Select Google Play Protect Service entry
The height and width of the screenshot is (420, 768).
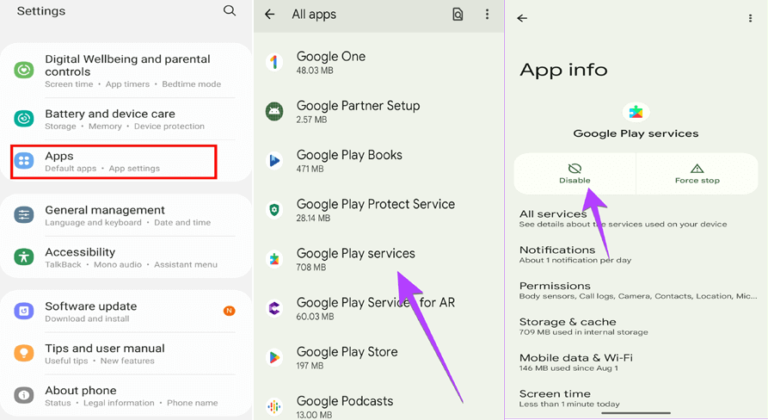tap(379, 210)
